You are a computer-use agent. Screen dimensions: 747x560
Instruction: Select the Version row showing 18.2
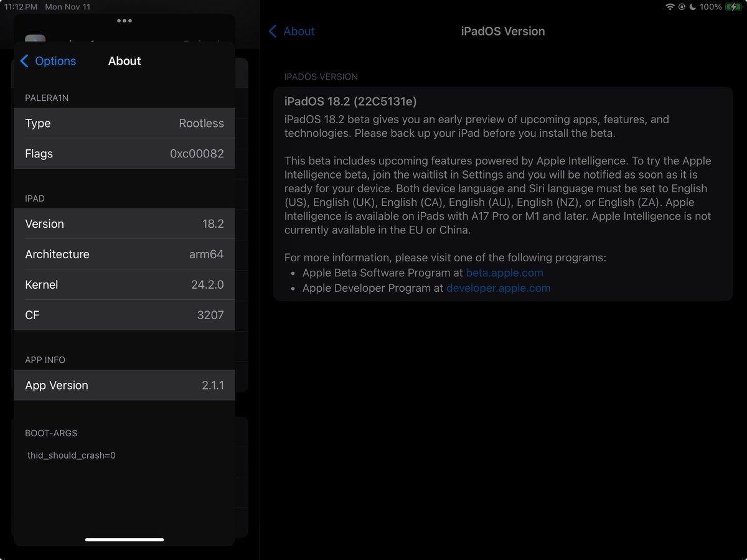point(125,223)
